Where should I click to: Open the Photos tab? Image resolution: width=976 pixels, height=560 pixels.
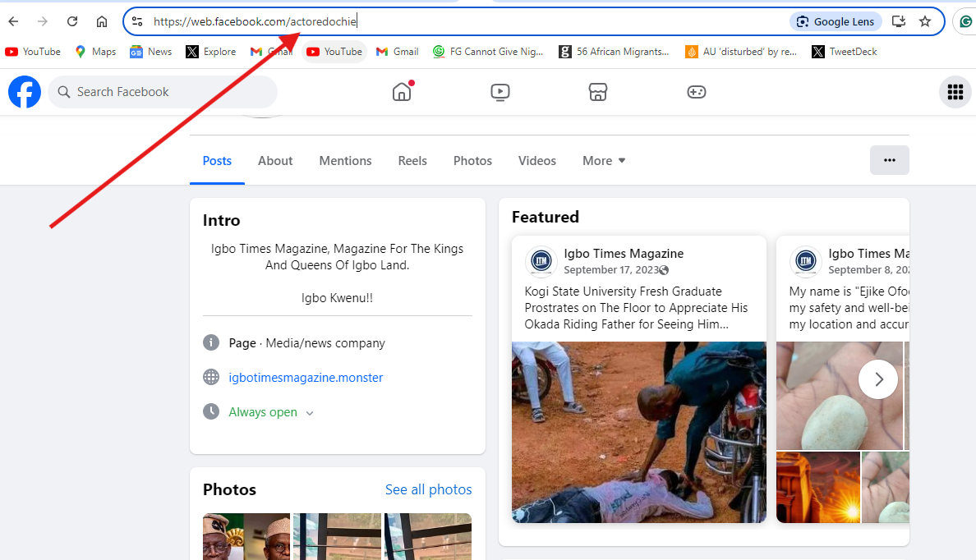[x=472, y=161]
